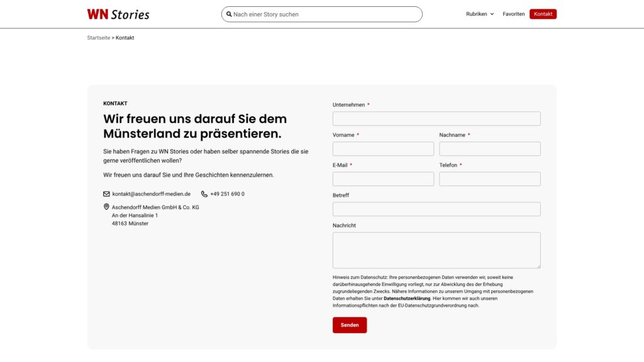Click the Vorname text field
Screen dimensions: 644x362
(x=382, y=148)
